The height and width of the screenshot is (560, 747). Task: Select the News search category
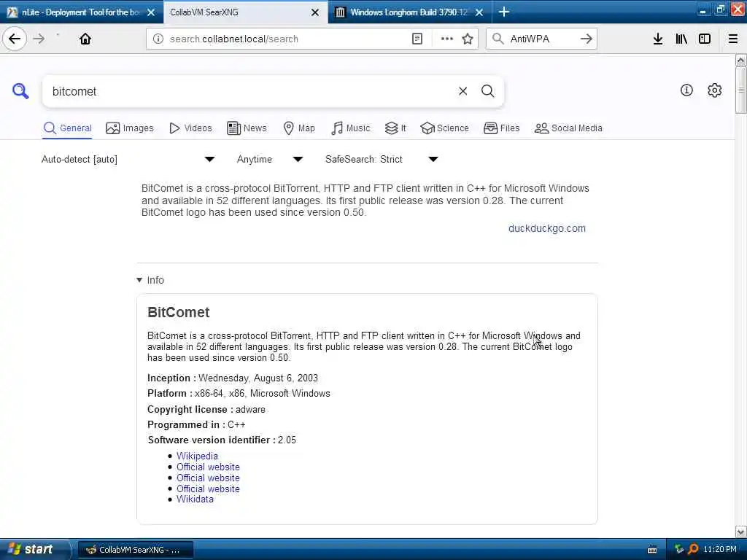click(x=247, y=128)
